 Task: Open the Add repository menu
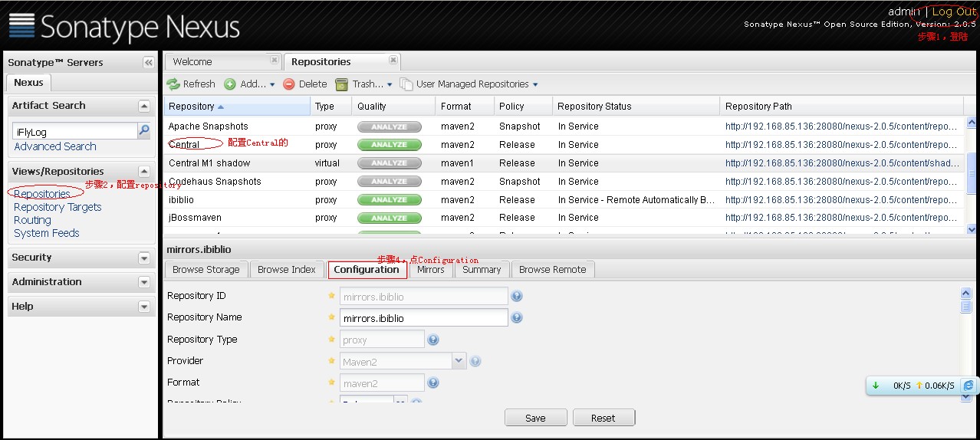coord(249,84)
